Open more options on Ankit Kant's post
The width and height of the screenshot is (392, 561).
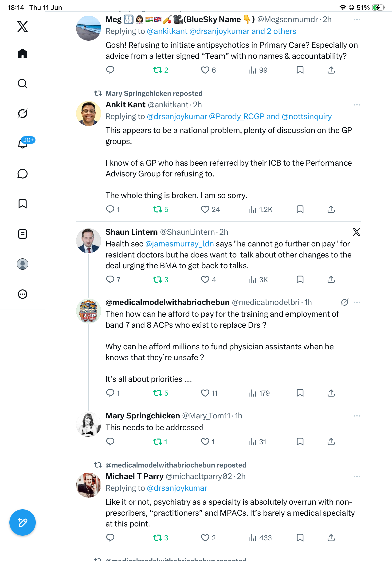pyautogui.click(x=357, y=105)
